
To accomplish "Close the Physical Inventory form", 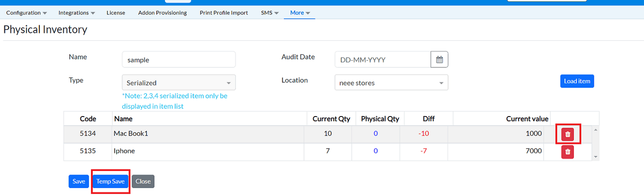I will [x=143, y=181].
